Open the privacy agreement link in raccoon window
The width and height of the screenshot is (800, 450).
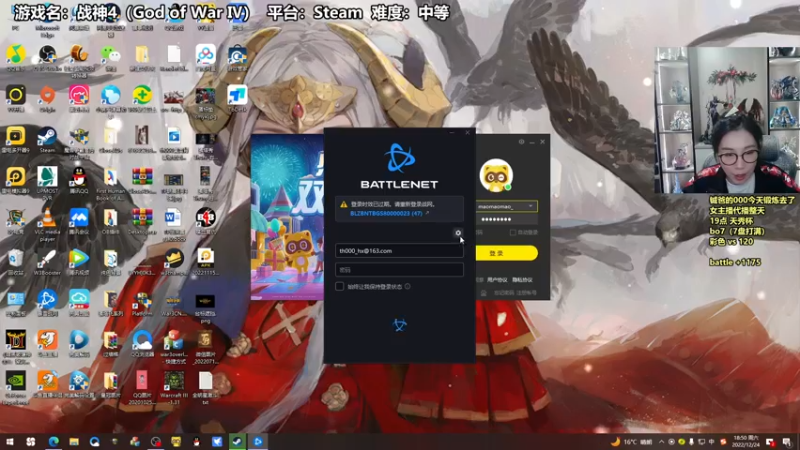(x=522, y=280)
